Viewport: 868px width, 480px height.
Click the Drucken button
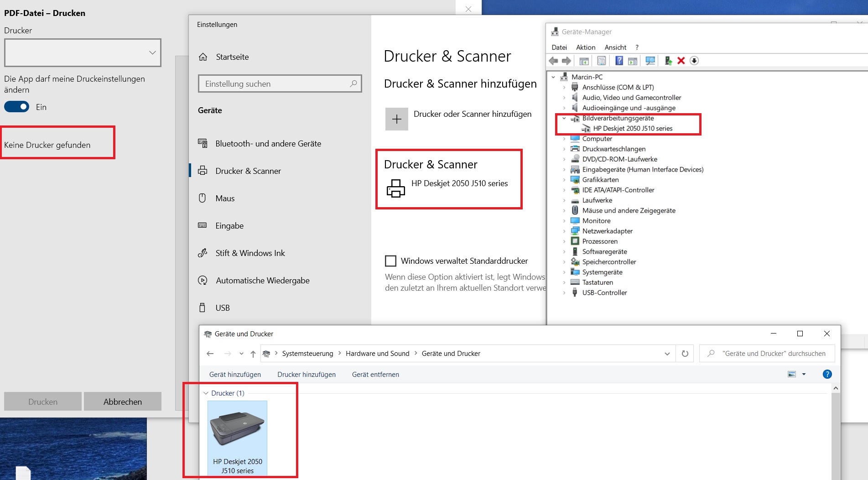tap(43, 402)
